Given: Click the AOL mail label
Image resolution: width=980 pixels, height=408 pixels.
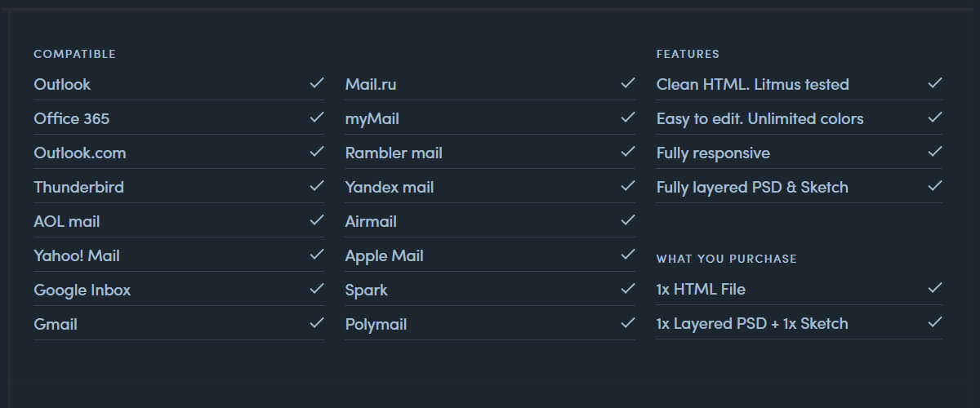Looking at the screenshot, I should [x=67, y=221].
